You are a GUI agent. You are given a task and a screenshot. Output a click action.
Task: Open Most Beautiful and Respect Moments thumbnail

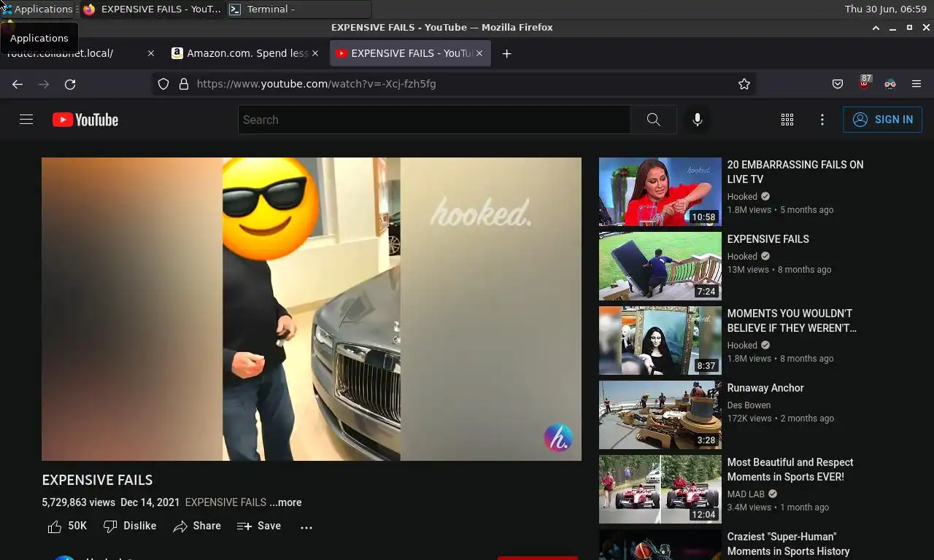[x=660, y=489]
